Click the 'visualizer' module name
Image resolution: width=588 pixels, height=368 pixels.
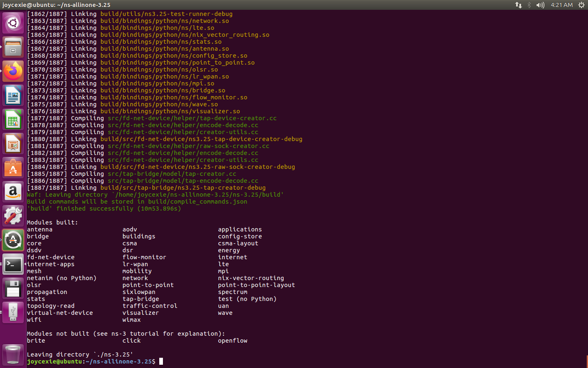pyautogui.click(x=140, y=313)
